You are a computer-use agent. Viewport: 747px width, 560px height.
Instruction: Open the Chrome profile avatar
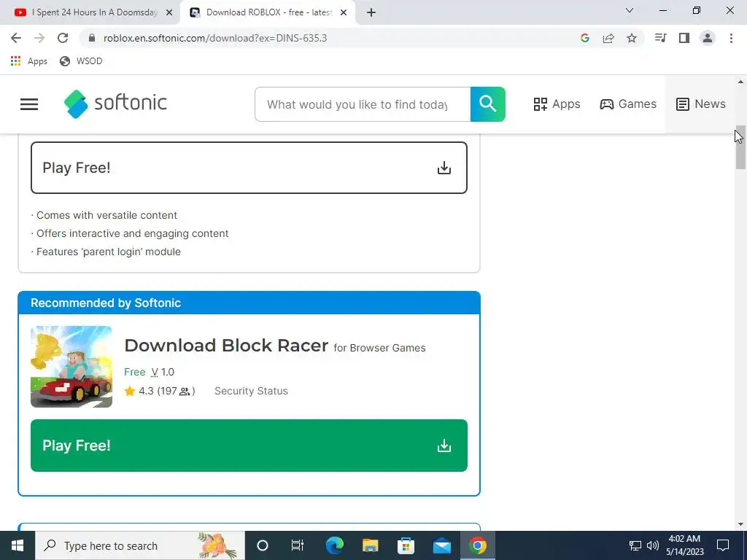click(x=708, y=38)
